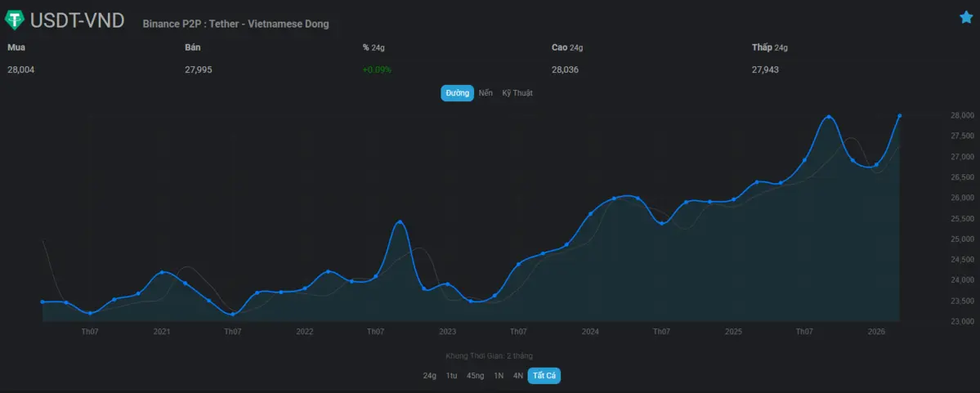Choose the 45ng time range
Screen dimensions: 980x393
click(475, 376)
